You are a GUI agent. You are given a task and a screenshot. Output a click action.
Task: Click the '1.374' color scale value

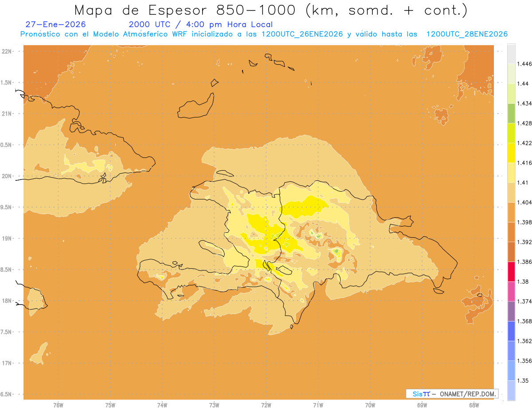pos(525,301)
